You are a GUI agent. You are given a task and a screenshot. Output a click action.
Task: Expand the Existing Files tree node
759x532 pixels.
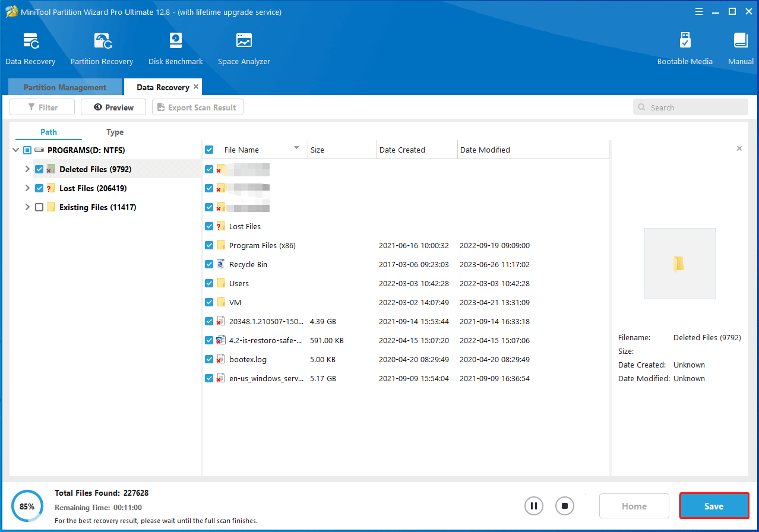27,207
